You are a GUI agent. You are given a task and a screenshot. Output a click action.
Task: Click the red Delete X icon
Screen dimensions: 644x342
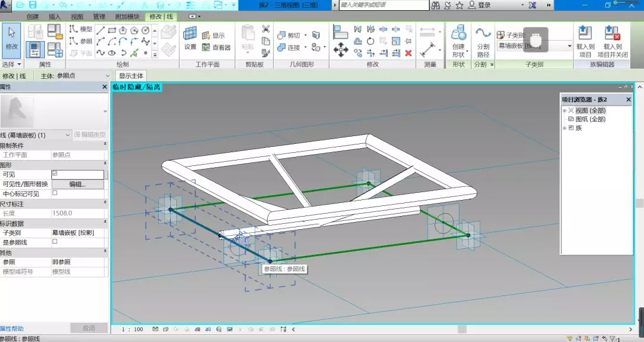coord(409,53)
